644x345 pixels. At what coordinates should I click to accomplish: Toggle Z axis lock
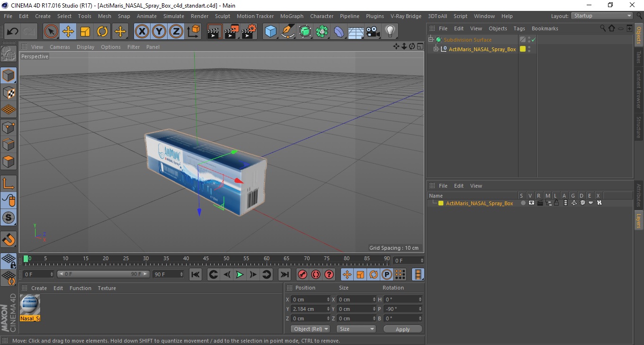[x=176, y=32]
